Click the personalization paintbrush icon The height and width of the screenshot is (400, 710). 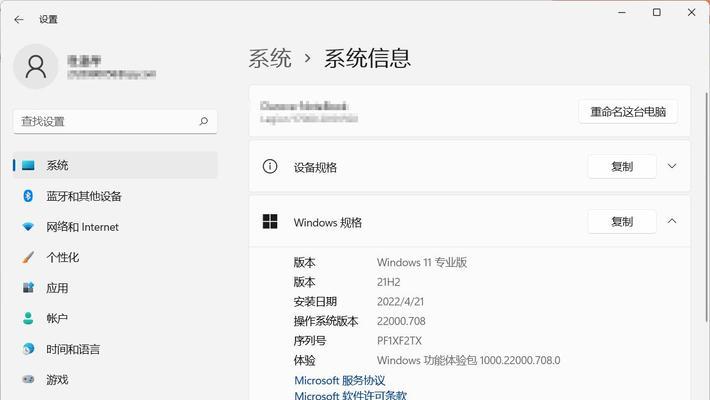(x=28, y=257)
